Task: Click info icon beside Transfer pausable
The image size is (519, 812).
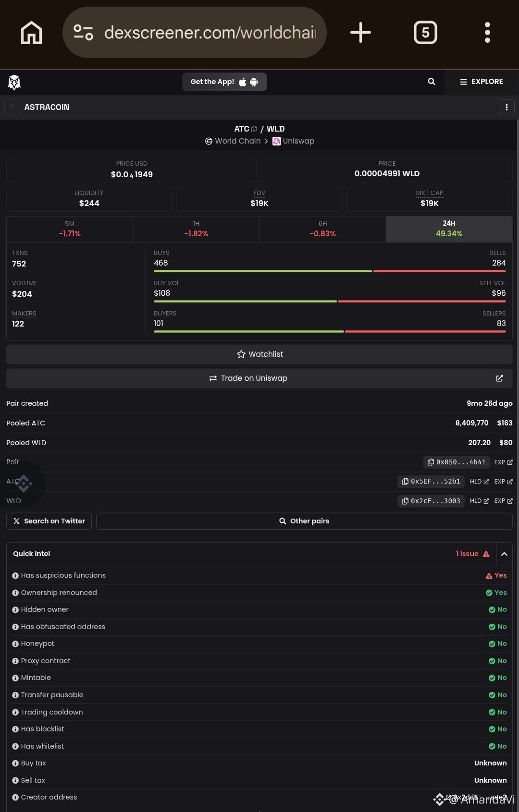Action: tap(15, 695)
